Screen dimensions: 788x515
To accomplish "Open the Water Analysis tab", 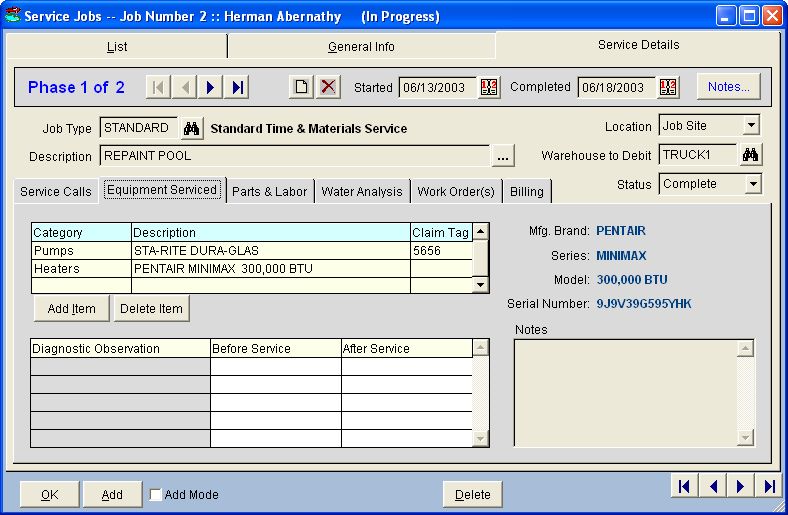I will point(362,191).
